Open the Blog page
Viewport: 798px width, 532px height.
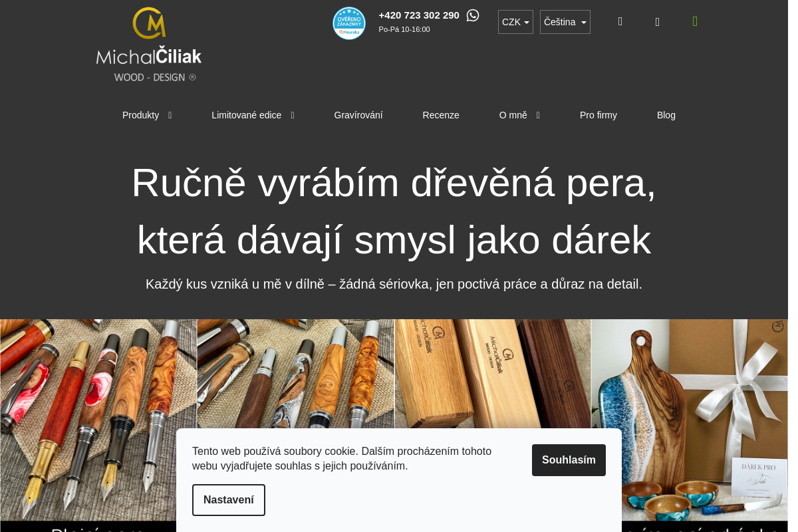tap(666, 115)
